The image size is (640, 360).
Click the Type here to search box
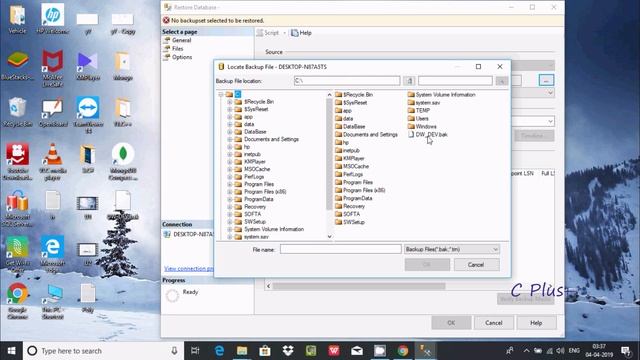(102, 351)
